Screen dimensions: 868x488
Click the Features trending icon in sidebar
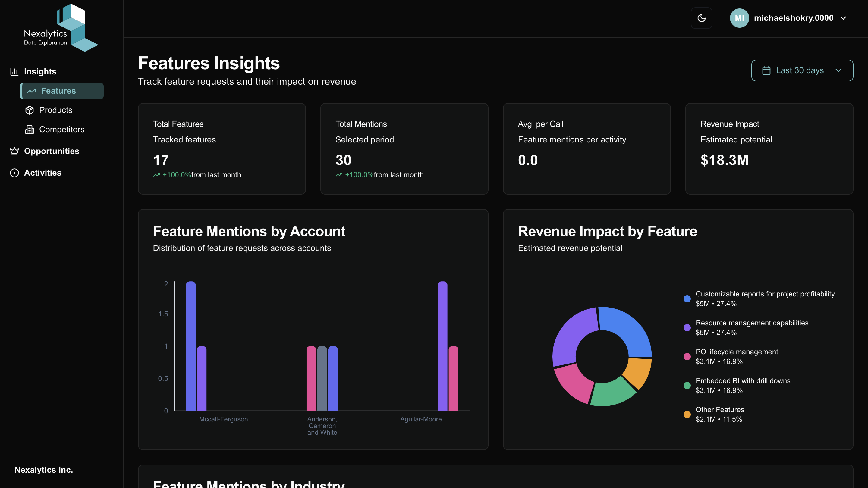pyautogui.click(x=31, y=91)
